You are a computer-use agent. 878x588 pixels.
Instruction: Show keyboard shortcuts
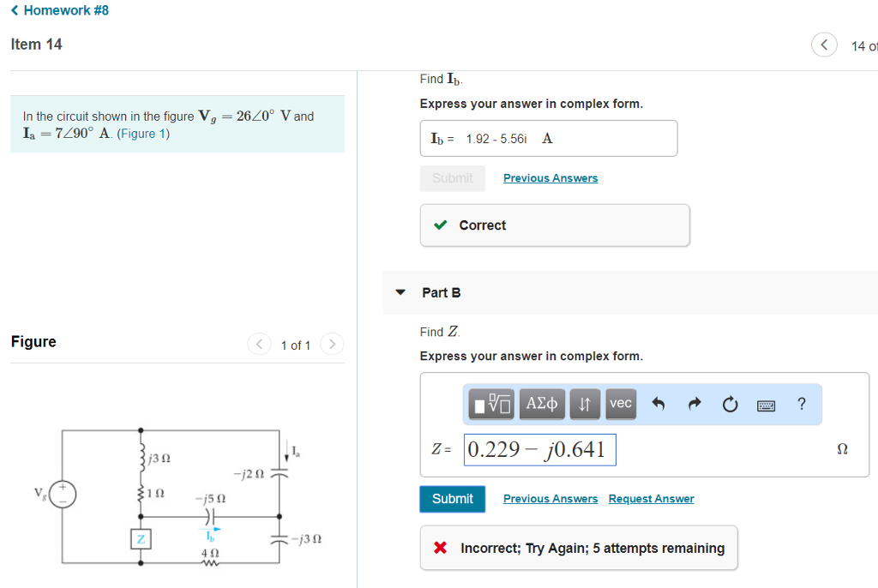(766, 405)
